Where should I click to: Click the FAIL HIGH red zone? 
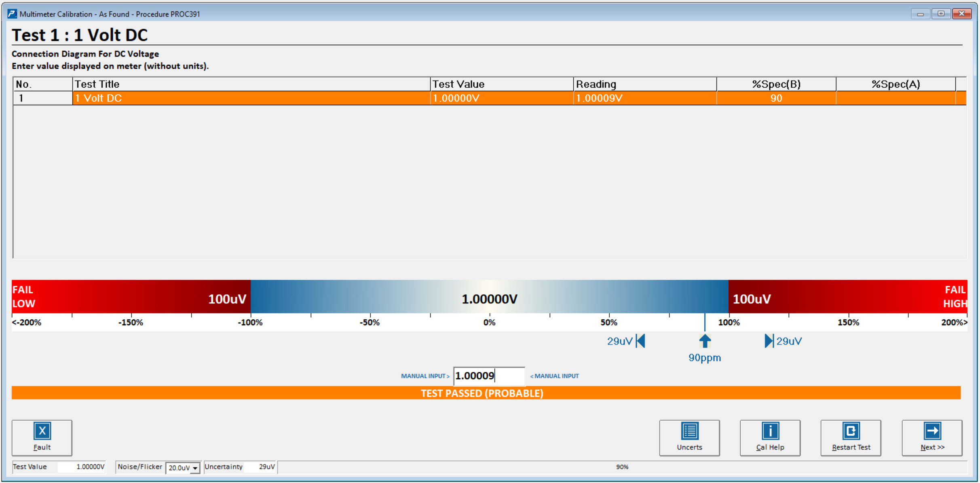(x=954, y=297)
